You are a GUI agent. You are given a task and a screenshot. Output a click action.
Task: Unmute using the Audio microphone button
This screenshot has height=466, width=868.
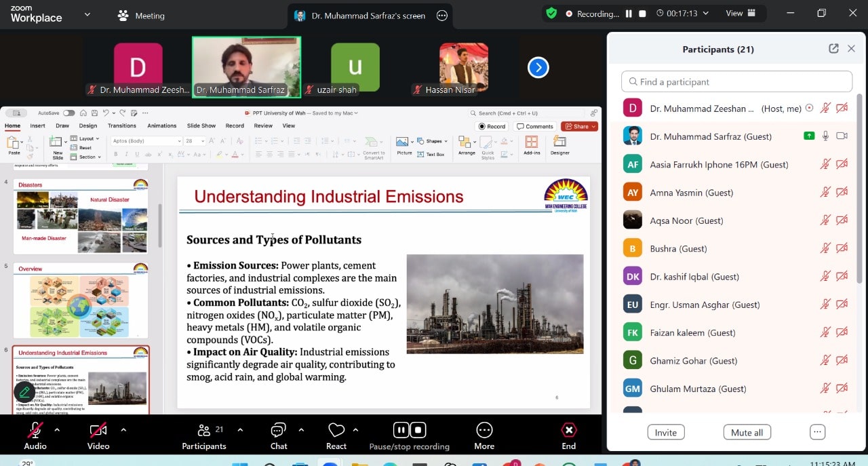[x=35, y=434]
